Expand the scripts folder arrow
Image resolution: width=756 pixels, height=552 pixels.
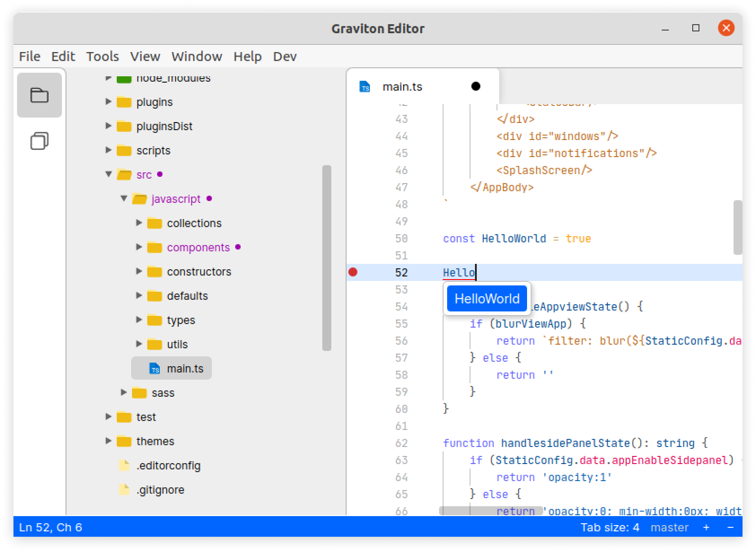click(x=108, y=150)
